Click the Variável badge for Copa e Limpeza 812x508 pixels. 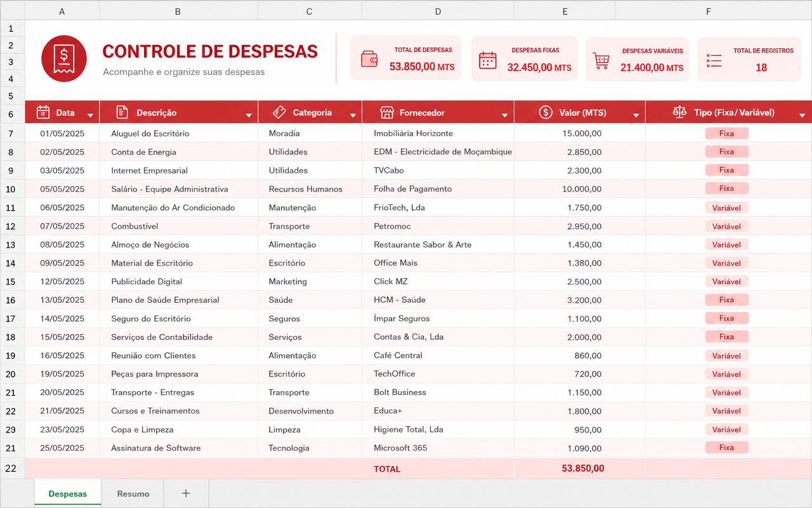pyautogui.click(x=727, y=429)
